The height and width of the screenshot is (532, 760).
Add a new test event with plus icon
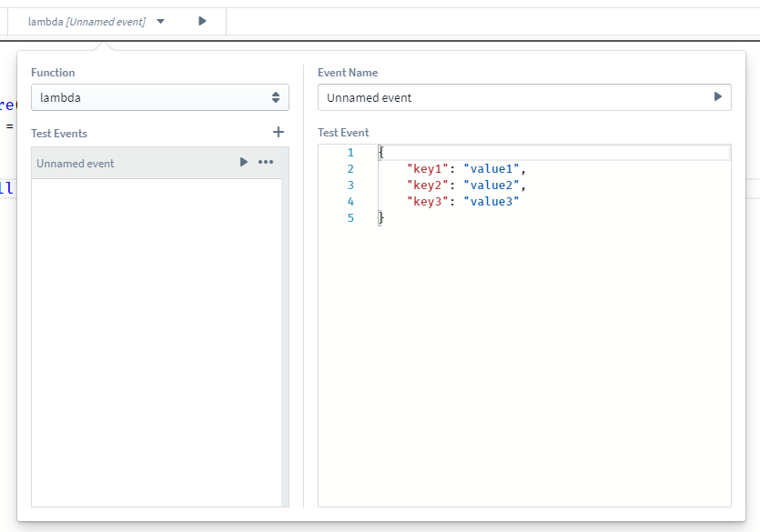pos(279,132)
